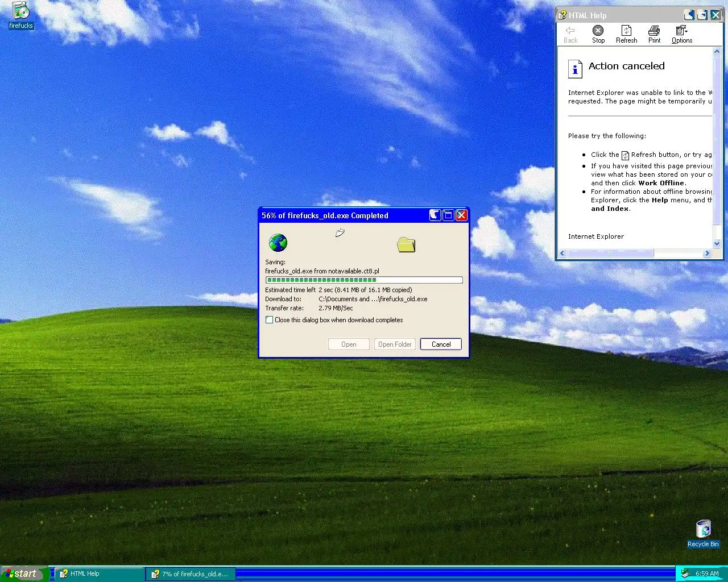Close the HTML Help window
The width and height of the screenshot is (728, 582).
(715, 15)
